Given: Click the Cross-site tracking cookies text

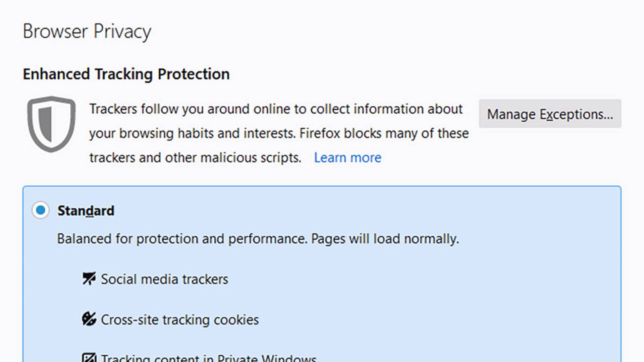Looking at the screenshot, I should 180,320.
